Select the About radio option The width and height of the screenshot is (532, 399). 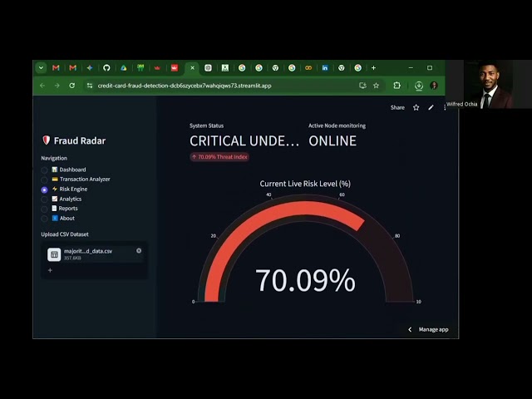coord(44,219)
